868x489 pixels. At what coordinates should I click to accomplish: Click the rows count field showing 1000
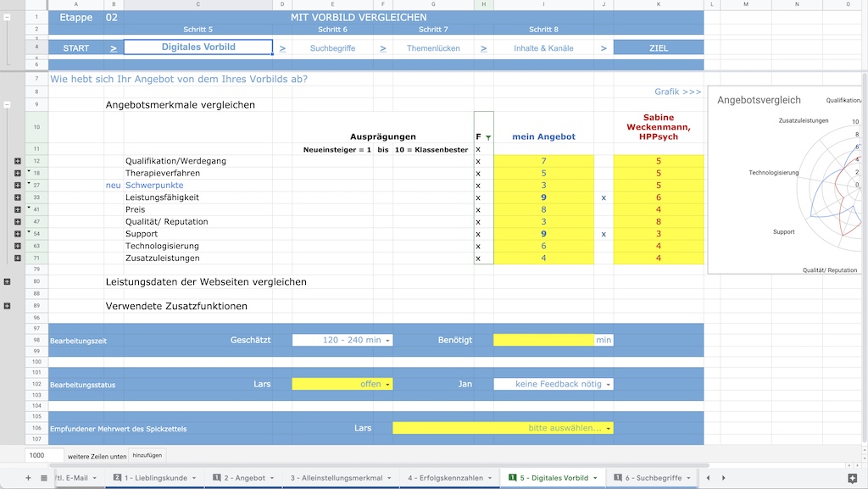click(44, 455)
